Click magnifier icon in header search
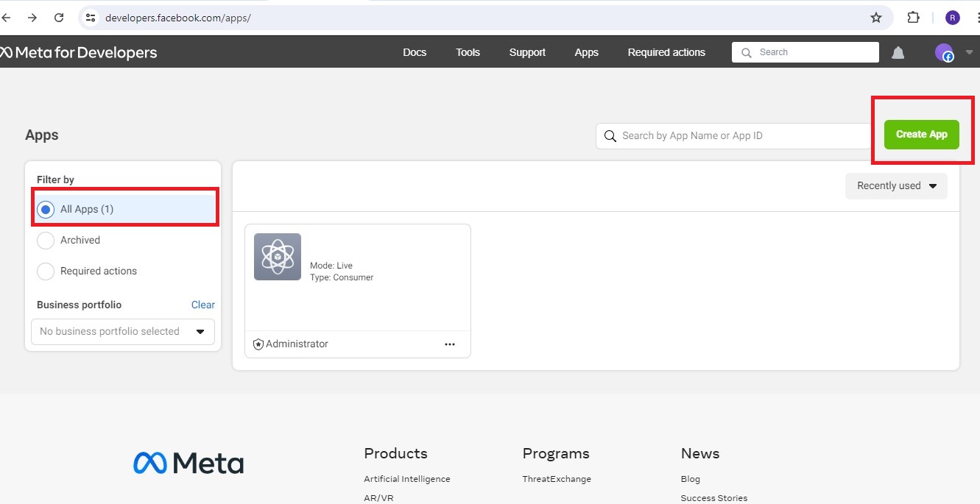The height and width of the screenshot is (504, 980). pyautogui.click(x=747, y=52)
